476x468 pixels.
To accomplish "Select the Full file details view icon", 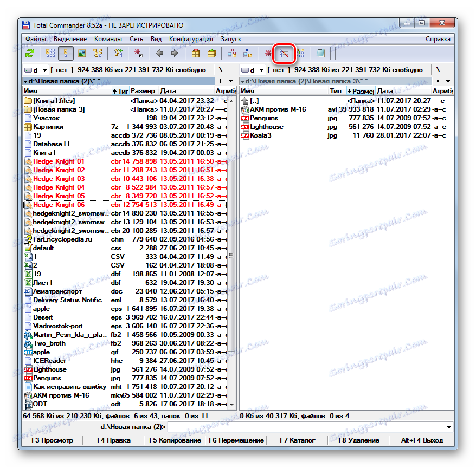I will coord(66,54).
